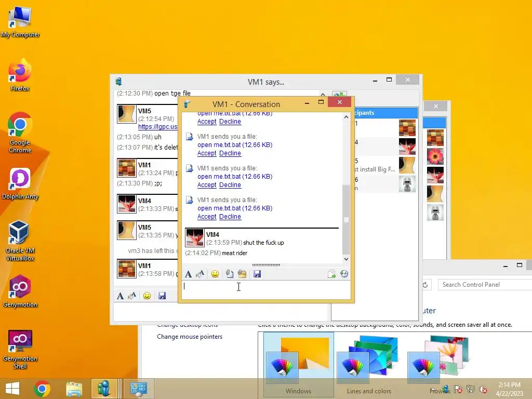Click VM5's avatar beside the 2:12:54 PM message

click(126, 114)
